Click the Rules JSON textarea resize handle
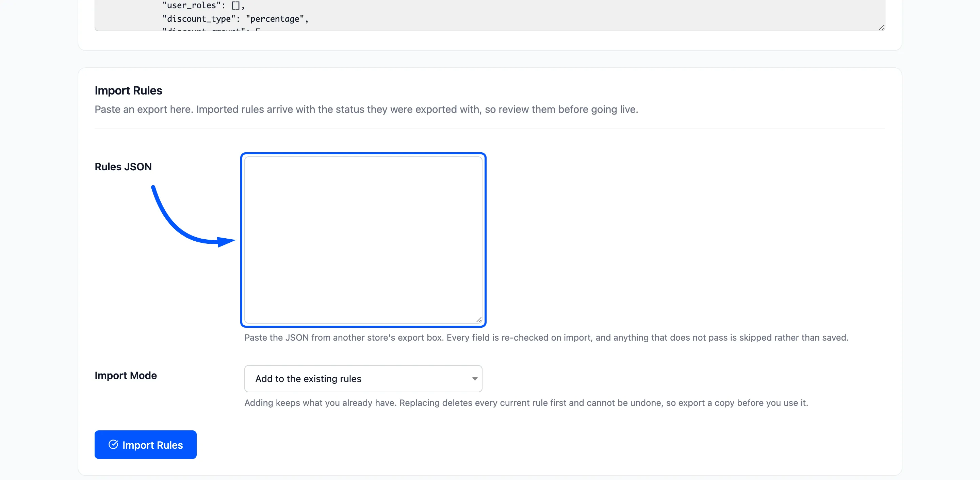Screen dimensions: 980x480 tap(478, 320)
